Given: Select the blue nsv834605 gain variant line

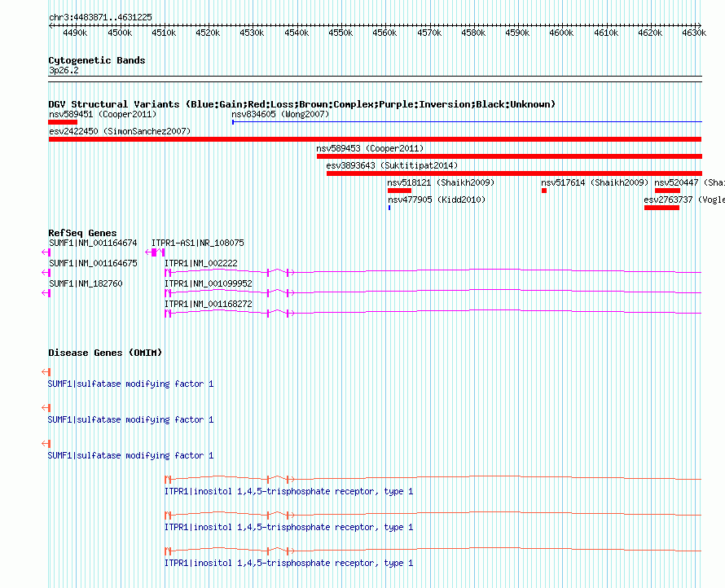Looking at the screenshot, I should 467,122.
